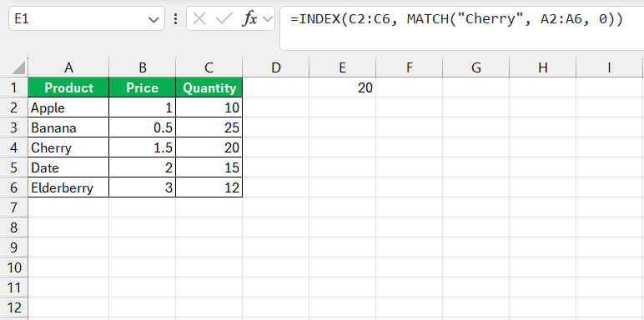Select column C header
644x320 pixels.
pyautogui.click(x=209, y=67)
